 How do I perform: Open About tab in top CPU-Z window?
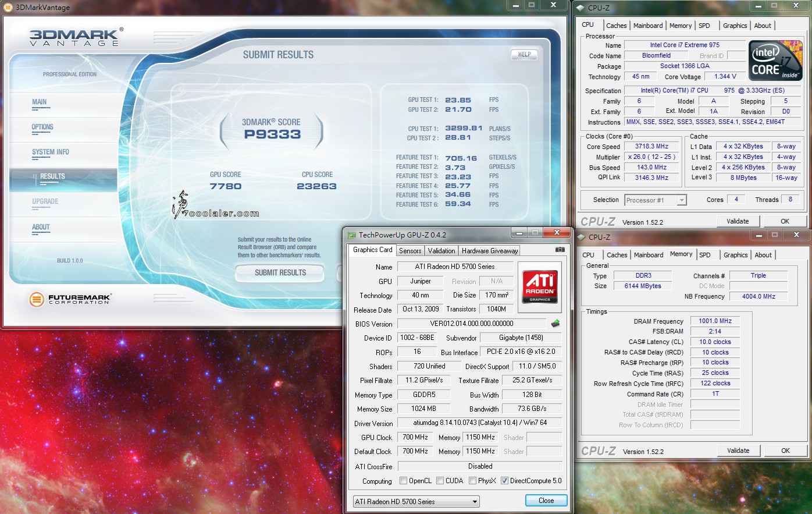pyautogui.click(x=763, y=26)
